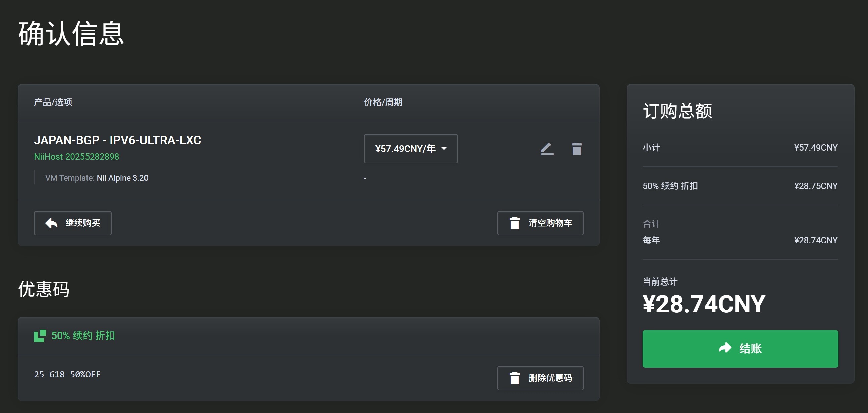This screenshot has width=868, height=413.
Task: Select the JAPAN-BGP - IPV6-ULTRA-LXC product title
Action: click(118, 140)
